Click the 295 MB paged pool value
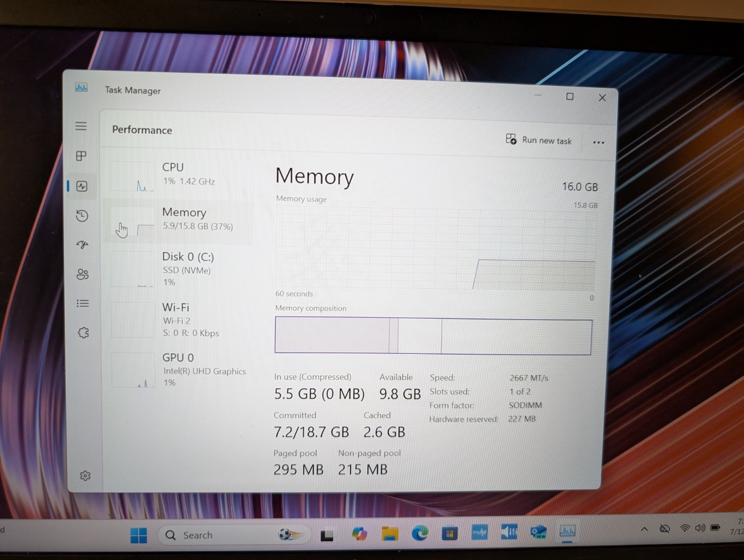Viewport: 744px width, 560px height. [298, 470]
